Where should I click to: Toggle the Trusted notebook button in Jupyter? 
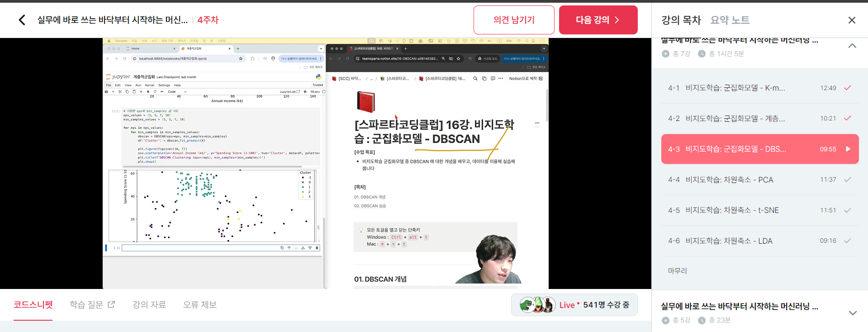point(318,85)
